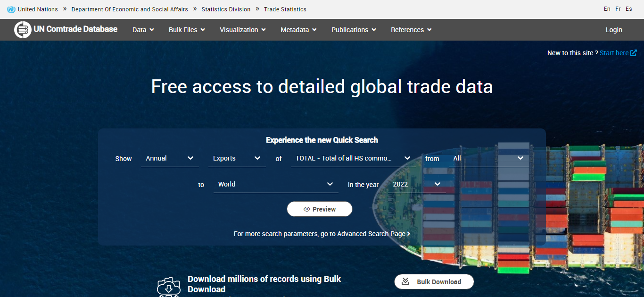
Task: Open the Statistics Division breadcrumb link
Action: [226, 9]
